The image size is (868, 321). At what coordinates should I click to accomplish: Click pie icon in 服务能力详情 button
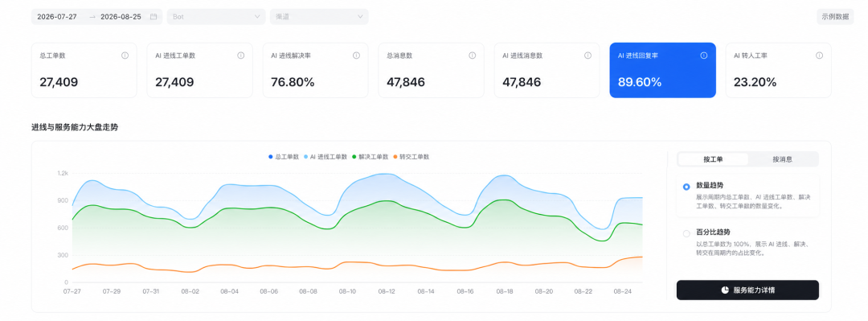pos(725,290)
